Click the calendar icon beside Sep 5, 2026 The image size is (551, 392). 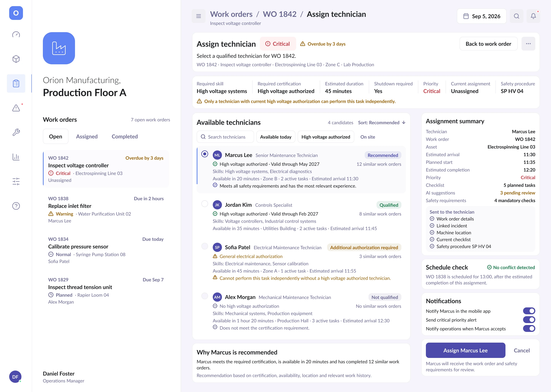[x=466, y=16]
